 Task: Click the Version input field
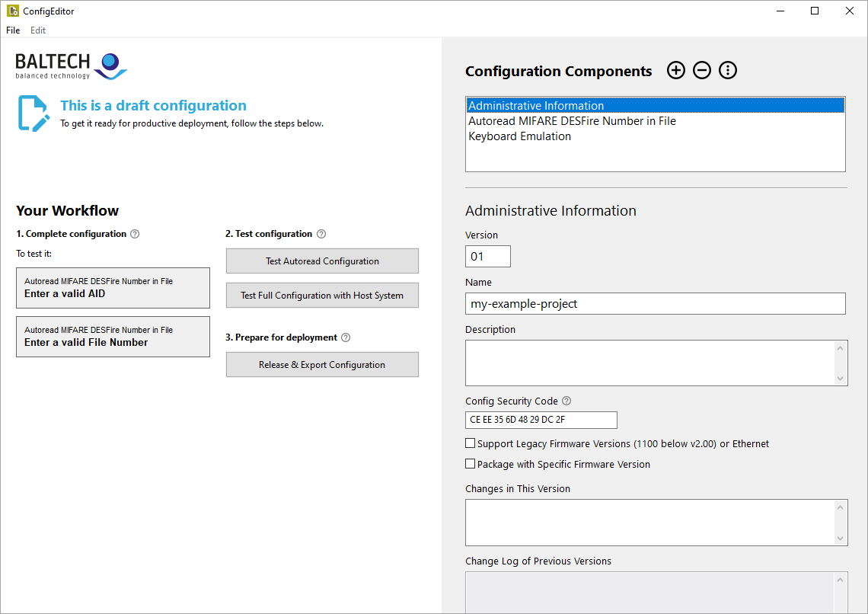[488, 256]
